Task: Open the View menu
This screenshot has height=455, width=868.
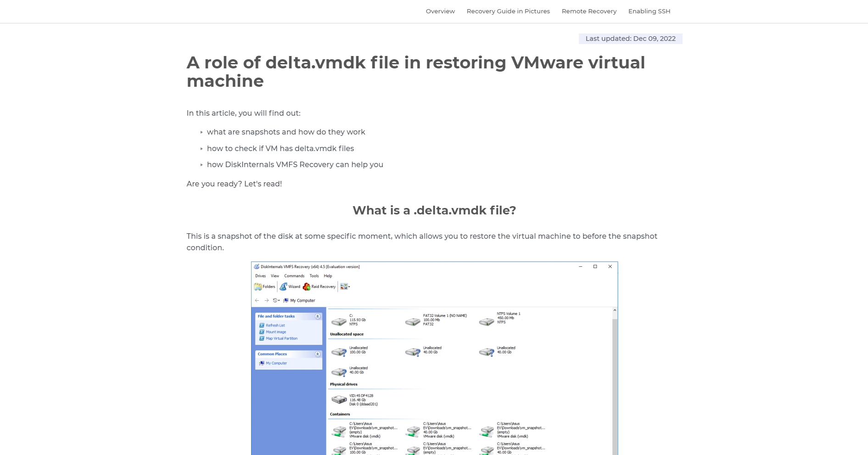Action: point(275,276)
